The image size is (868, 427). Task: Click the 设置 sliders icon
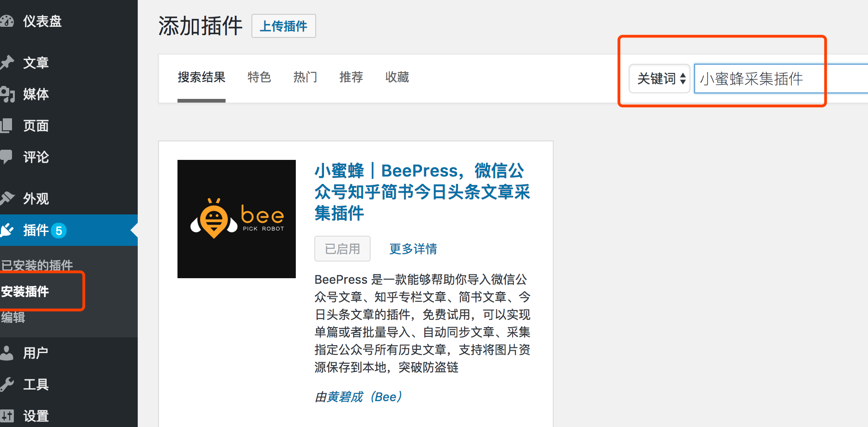7,415
